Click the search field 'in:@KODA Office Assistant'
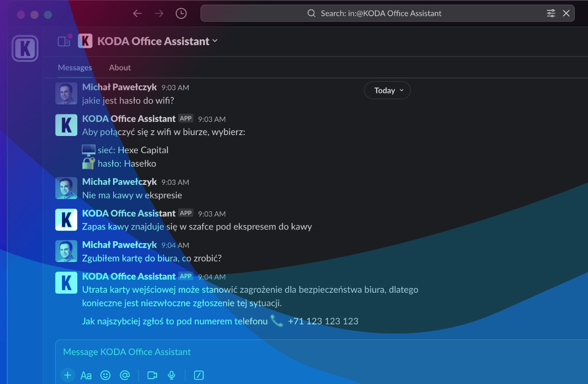The height and width of the screenshot is (384, 588). coord(387,14)
